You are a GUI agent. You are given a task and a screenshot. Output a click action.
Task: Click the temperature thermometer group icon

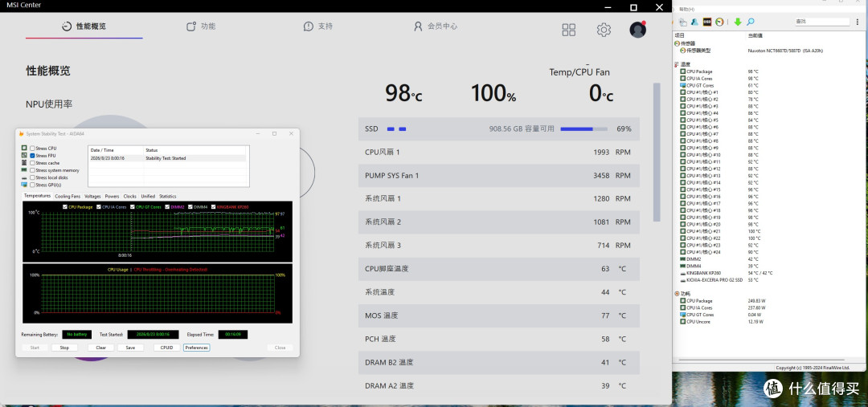tap(677, 64)
